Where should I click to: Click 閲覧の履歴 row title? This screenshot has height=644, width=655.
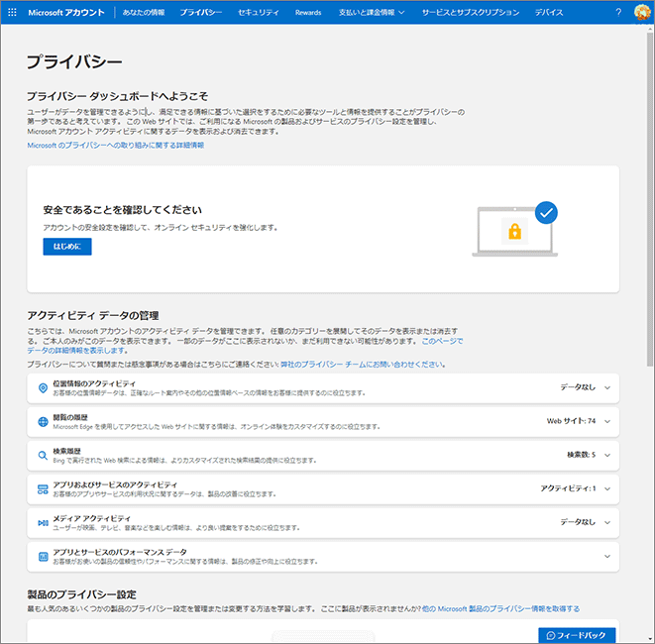point(70,417)
